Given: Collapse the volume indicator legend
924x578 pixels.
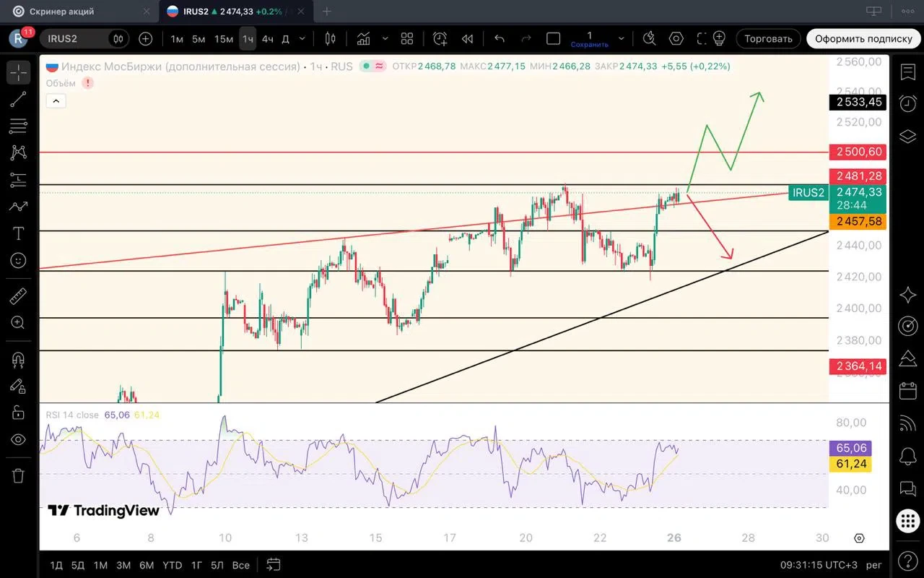Looking at the screenshot, I should point(56,101).
